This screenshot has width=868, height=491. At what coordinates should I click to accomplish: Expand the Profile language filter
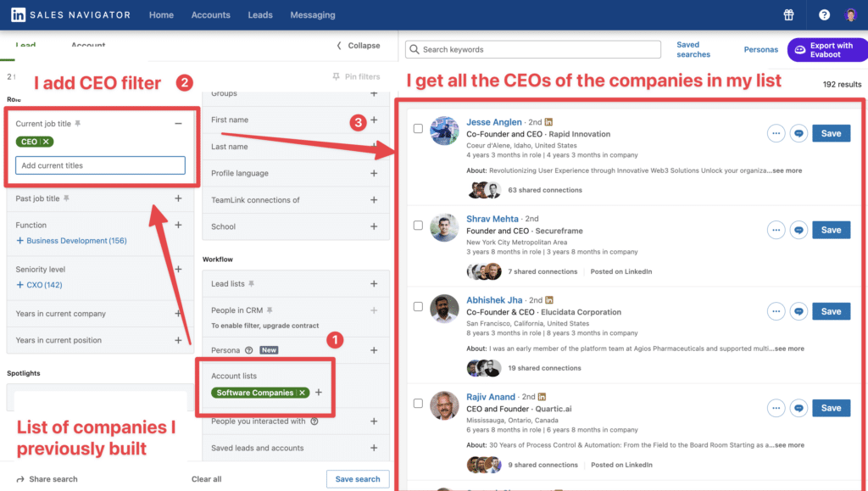[x=374, y=173]
